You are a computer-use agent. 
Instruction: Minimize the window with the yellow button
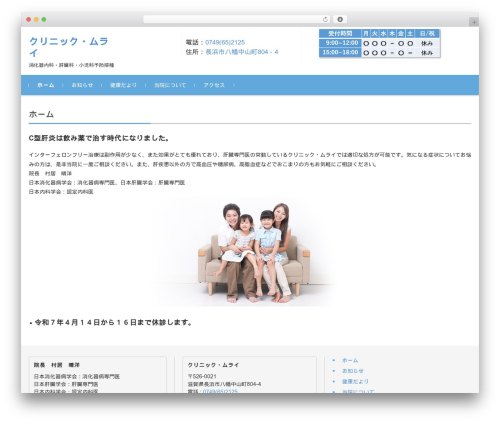point(36,19)
